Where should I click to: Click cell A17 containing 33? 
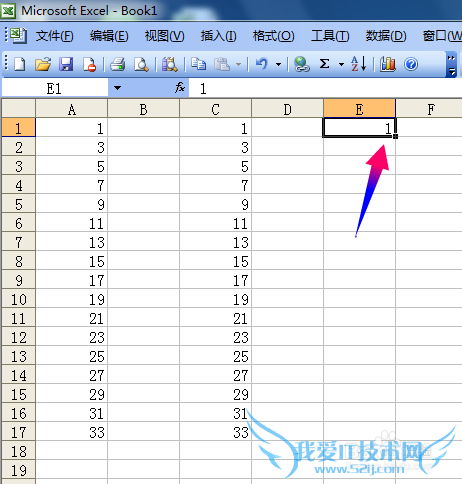[72, 432]
